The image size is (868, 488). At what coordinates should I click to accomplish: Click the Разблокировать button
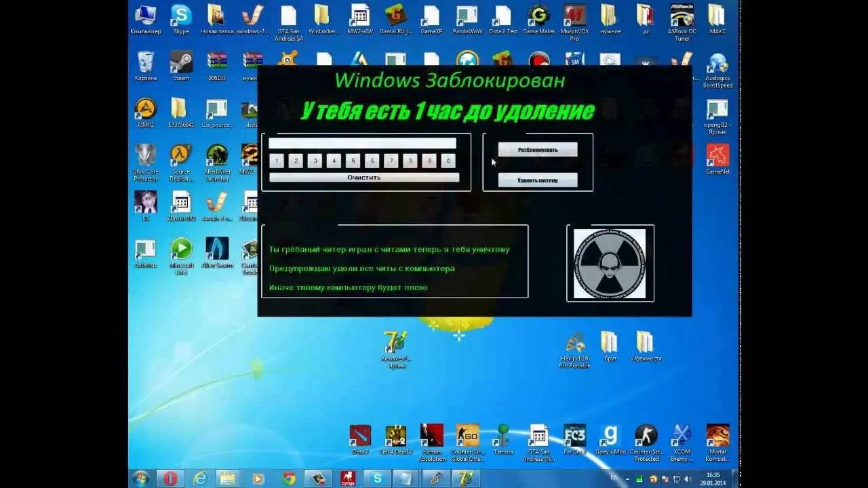538,149
